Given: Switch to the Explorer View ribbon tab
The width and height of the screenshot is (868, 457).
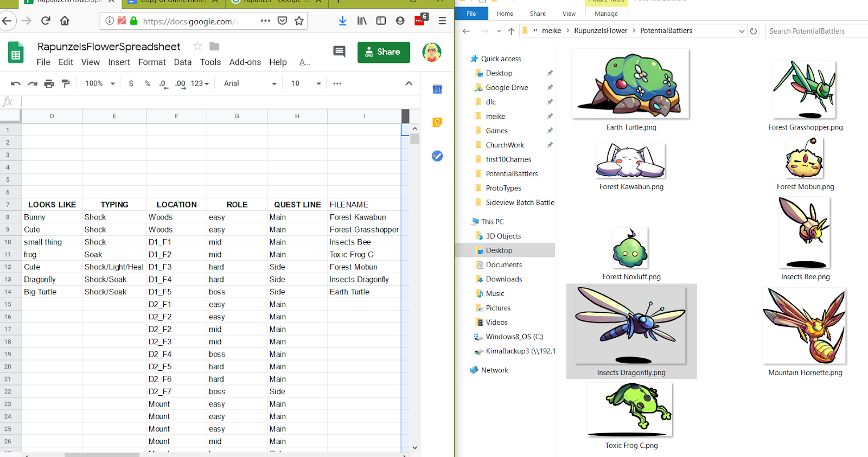Looking at the screenshot, I should 569,14.
